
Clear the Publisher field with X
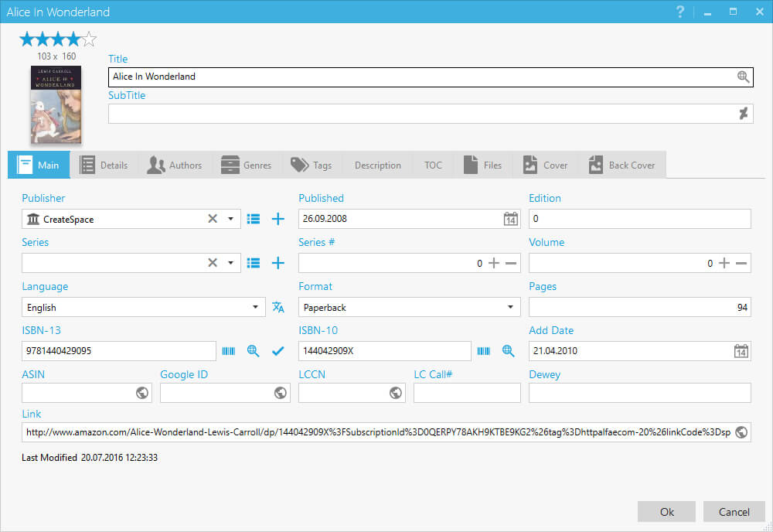tap(213, 220)
